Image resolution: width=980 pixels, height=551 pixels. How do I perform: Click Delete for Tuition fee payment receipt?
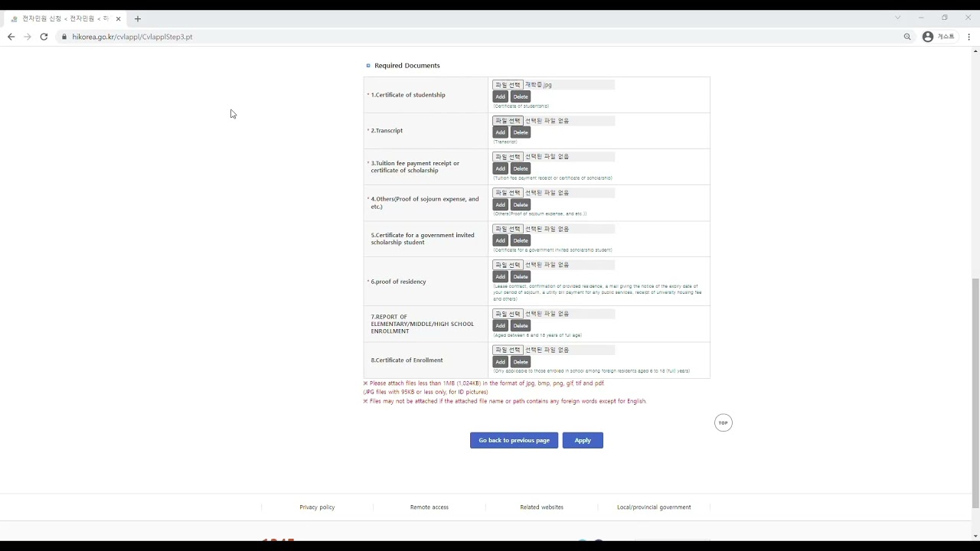click(x=521, y=168)
